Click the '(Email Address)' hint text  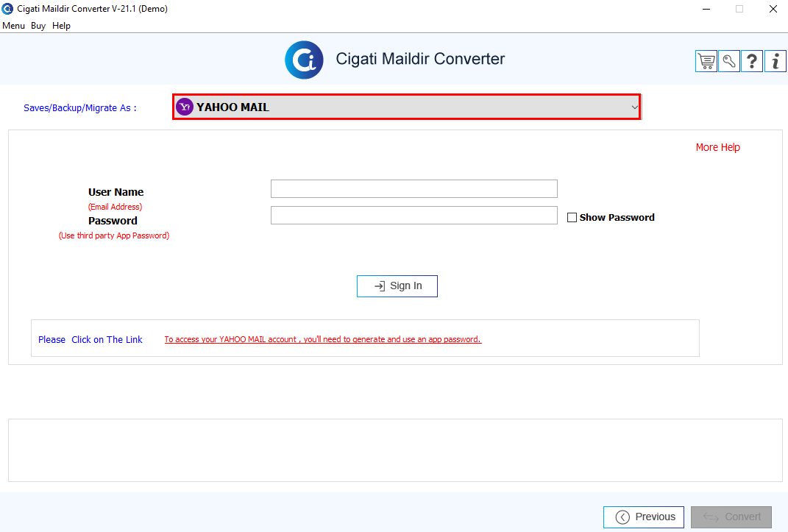[115, 207]
